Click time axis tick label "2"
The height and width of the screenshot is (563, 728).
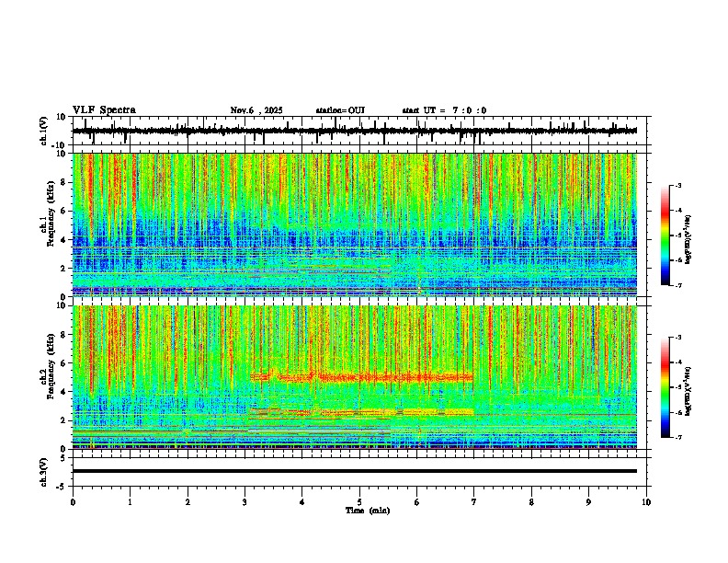tap(188, 502)
